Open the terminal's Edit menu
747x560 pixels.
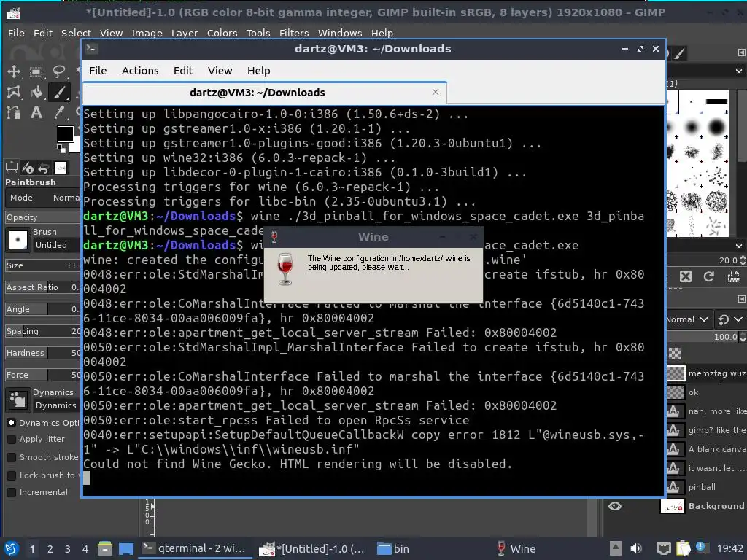click(x=183, y=71)
